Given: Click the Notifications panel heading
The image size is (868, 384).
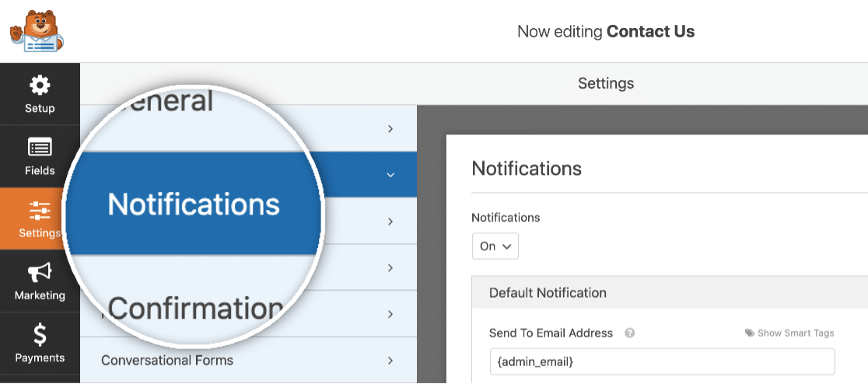Looking at the screenshot, I should pyautogui.click(x=527, y=168).
